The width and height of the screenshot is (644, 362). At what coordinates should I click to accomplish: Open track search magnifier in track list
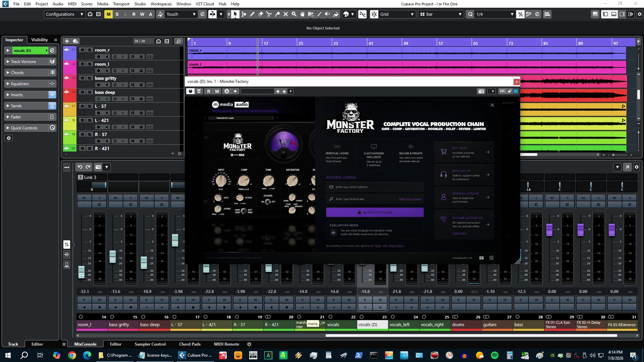179,41
